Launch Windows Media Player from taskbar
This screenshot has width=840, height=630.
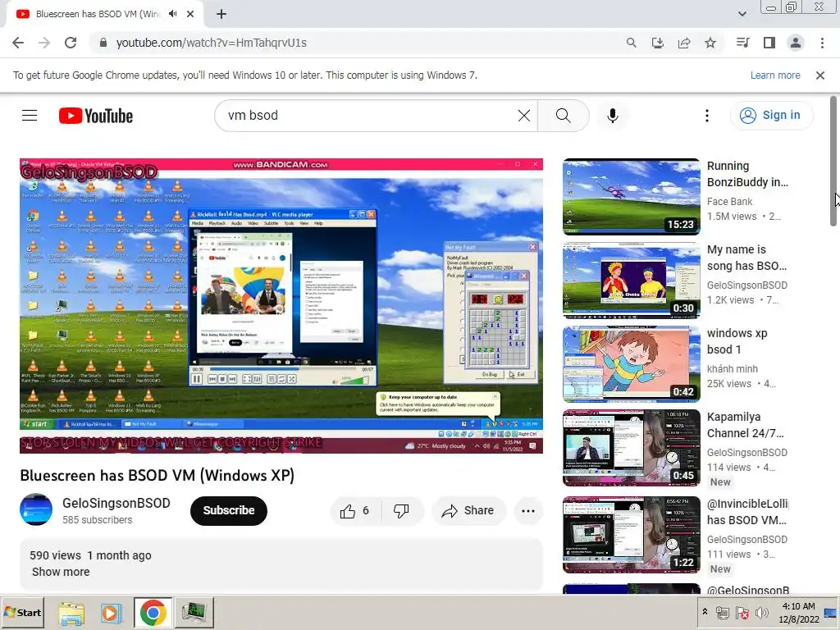click(112, 613)
